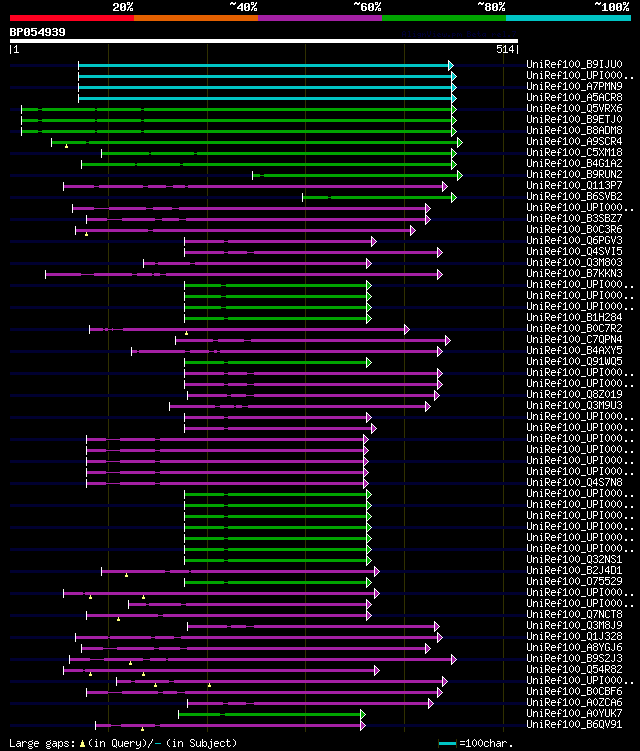640x751 pixels.
Task: Click the UniRef100_O75529 label
Action: point(574,582)
